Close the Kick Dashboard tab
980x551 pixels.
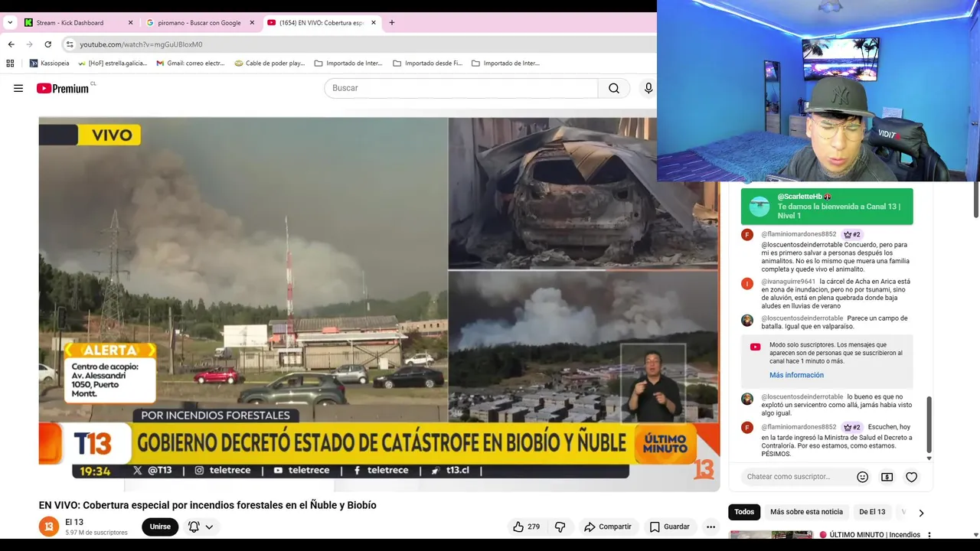130,23
